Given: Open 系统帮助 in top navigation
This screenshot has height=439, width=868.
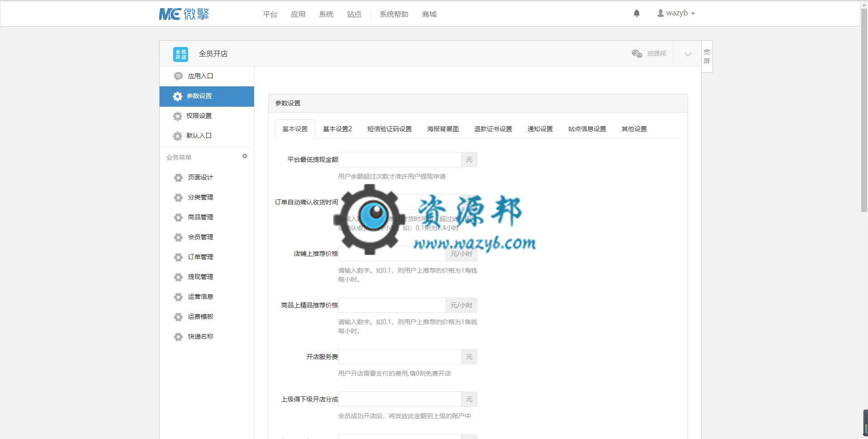Looking at the screenshot, I should click(394, 14).
